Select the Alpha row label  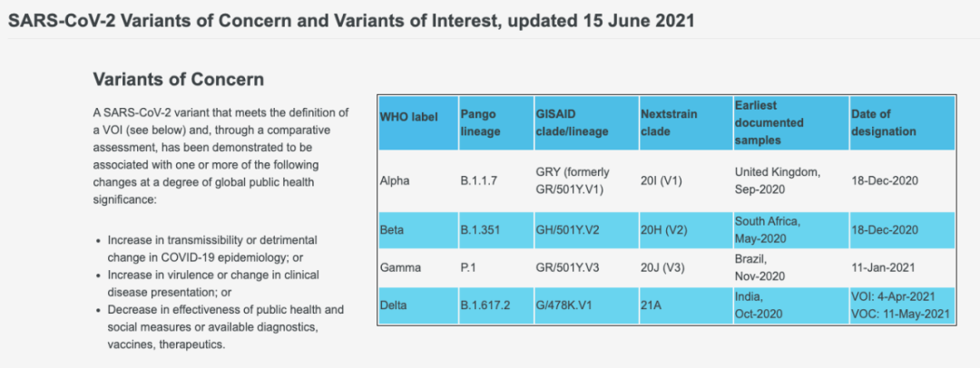tap(394, 179)
